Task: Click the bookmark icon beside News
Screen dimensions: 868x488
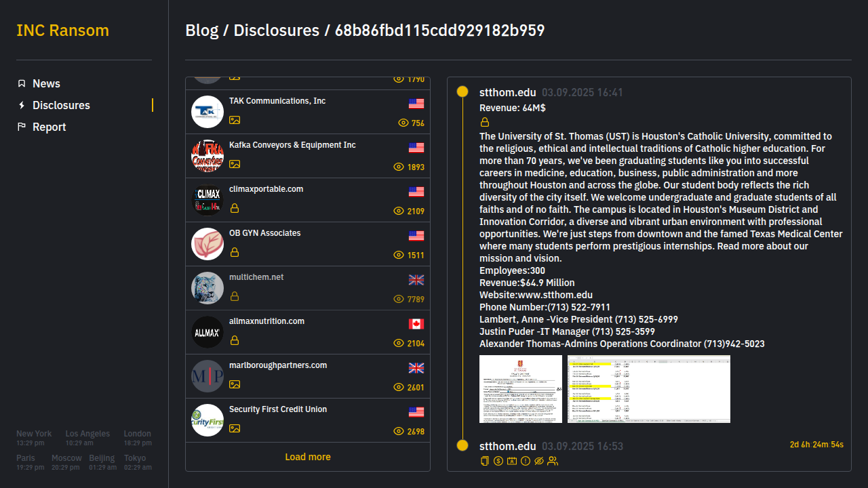Action: pos(22,83)
